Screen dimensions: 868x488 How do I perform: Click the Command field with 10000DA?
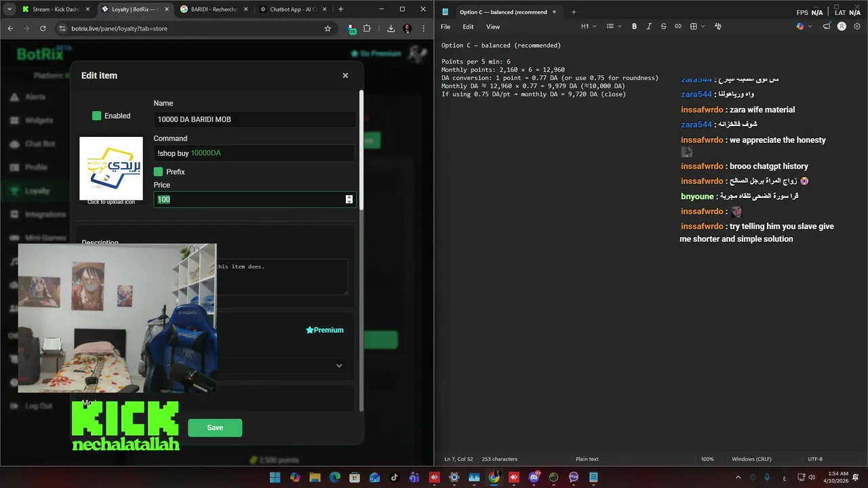(x=254, y=153)
